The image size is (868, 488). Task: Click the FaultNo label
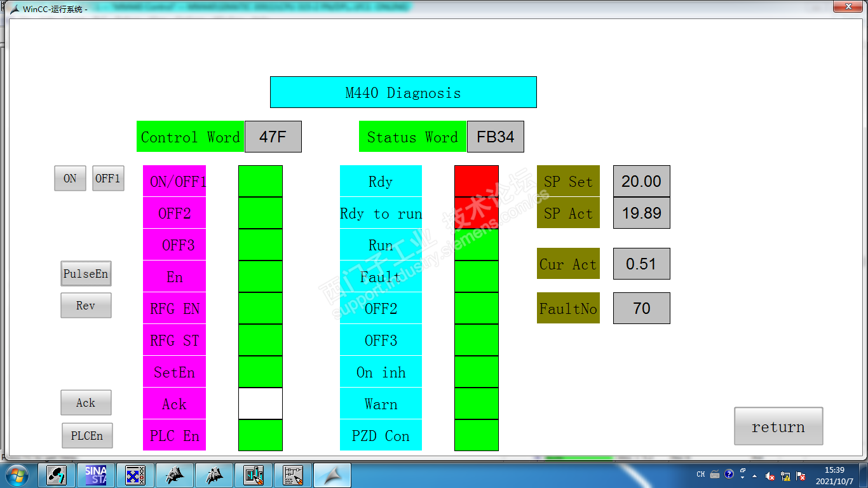(x=568, y=308)
